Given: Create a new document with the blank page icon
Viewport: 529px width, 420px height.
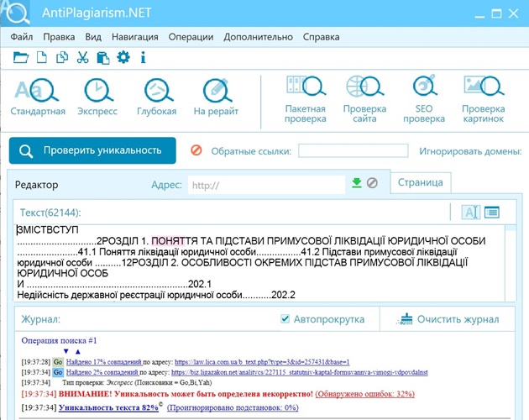Looking at the screenshot, I should click(x=41, y=58).
